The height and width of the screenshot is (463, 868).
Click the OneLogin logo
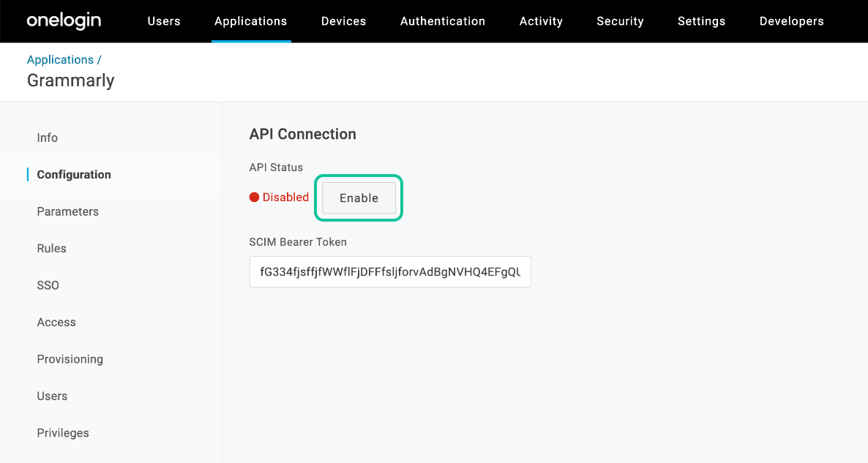(64, 21)
